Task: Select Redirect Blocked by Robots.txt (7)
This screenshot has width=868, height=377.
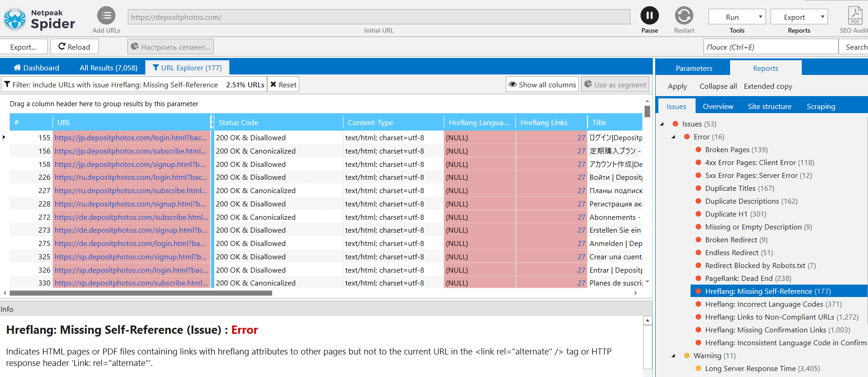Action: click(x=760, y=265)
